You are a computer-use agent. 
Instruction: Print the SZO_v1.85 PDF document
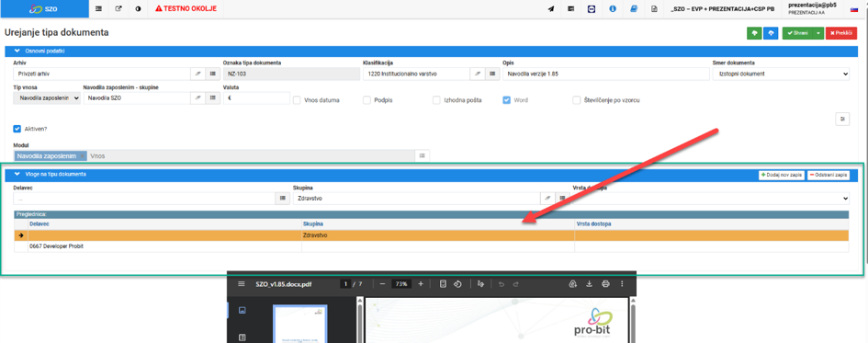[x=605, y=284]
